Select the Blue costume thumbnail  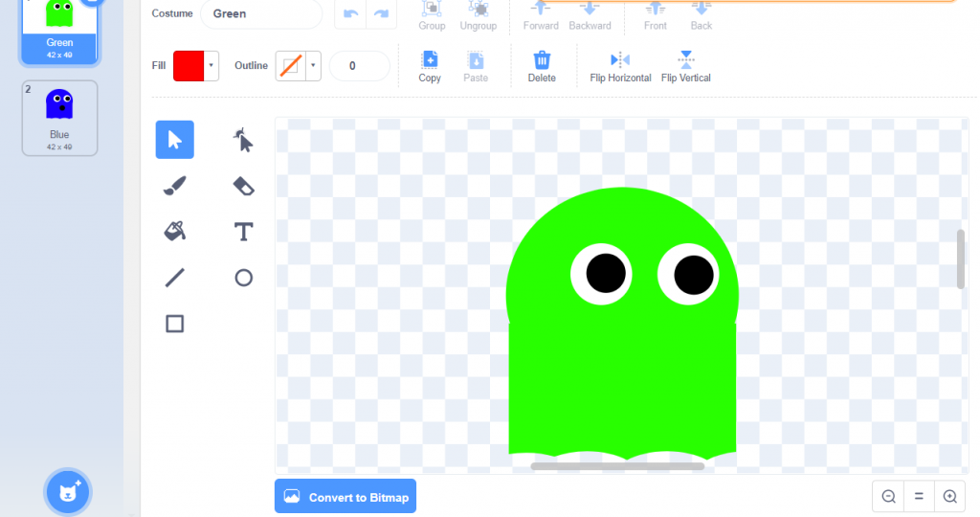coord(59,118)
